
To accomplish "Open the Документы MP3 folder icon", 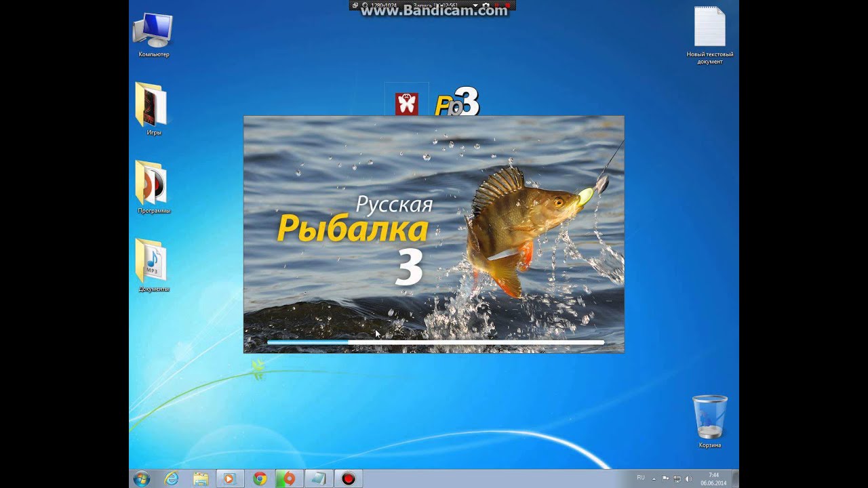I will (x=154, y=266).
